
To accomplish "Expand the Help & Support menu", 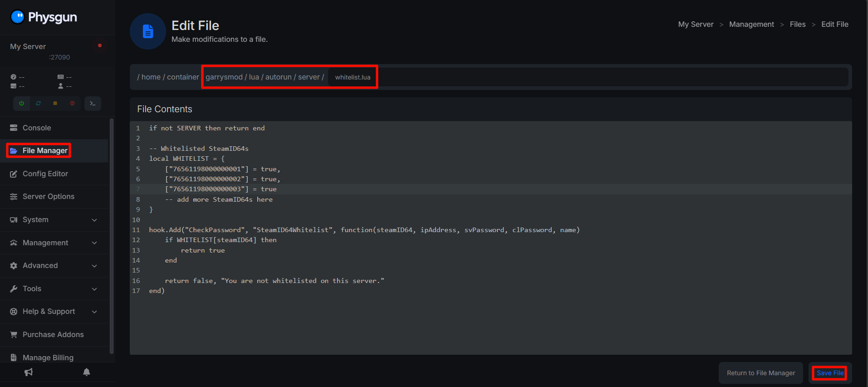I will pyautogui.click(x=54, y=312).
